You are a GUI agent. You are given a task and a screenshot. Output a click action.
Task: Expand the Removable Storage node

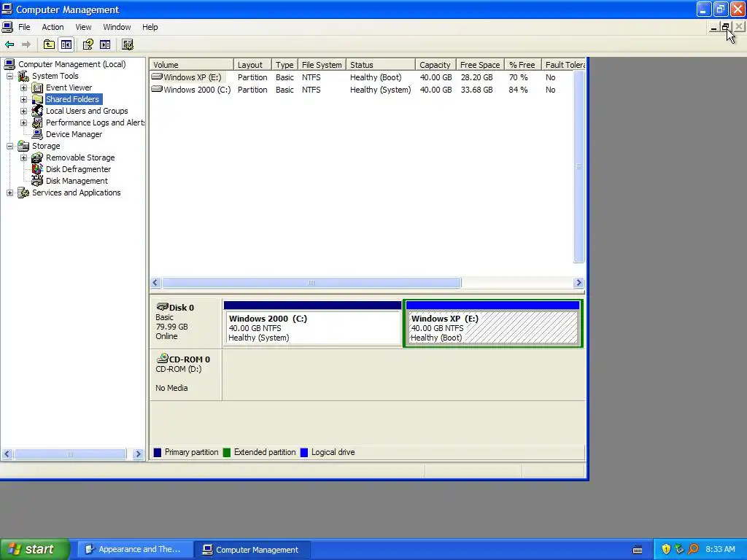pos(23,157)
